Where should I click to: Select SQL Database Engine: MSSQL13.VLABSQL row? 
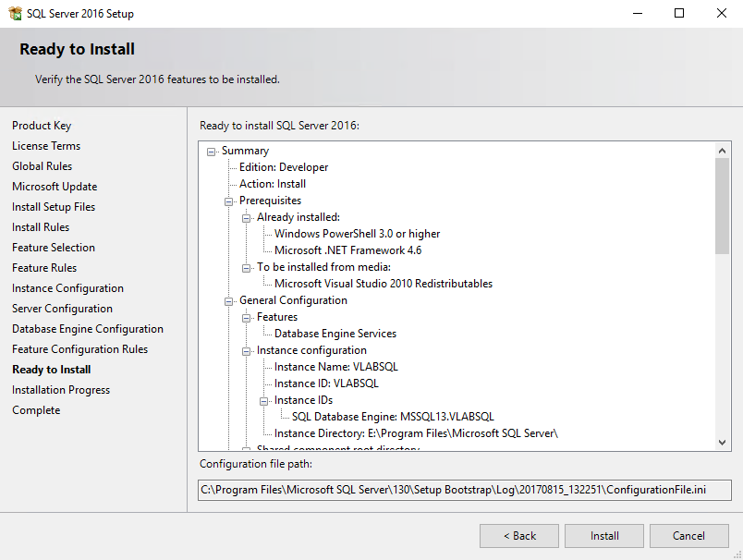pyautogui.click(x=393, y=417)
